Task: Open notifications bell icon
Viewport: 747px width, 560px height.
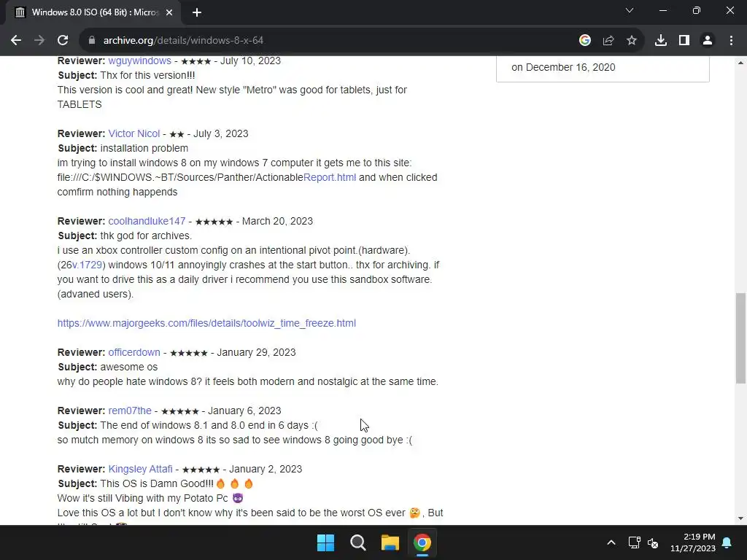Action: coord(727,542)
